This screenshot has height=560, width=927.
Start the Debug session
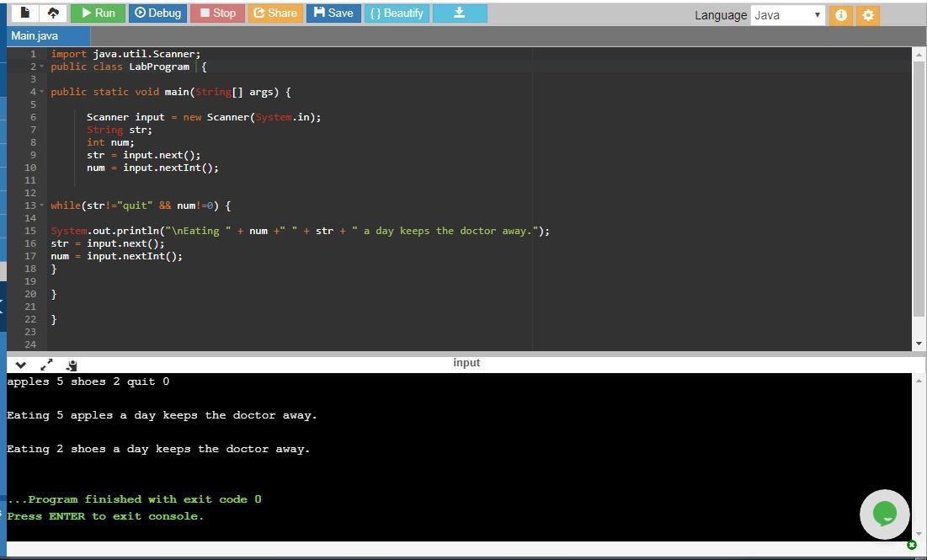click(157, 13)
